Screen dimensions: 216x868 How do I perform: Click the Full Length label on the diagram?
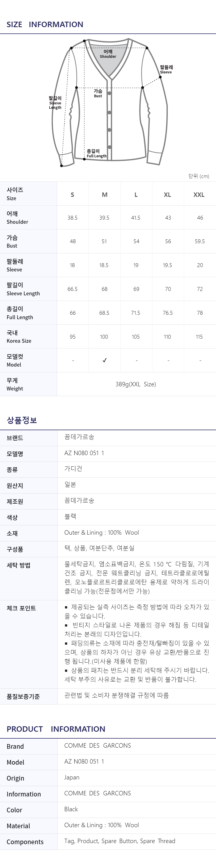[x=96, y=154]
